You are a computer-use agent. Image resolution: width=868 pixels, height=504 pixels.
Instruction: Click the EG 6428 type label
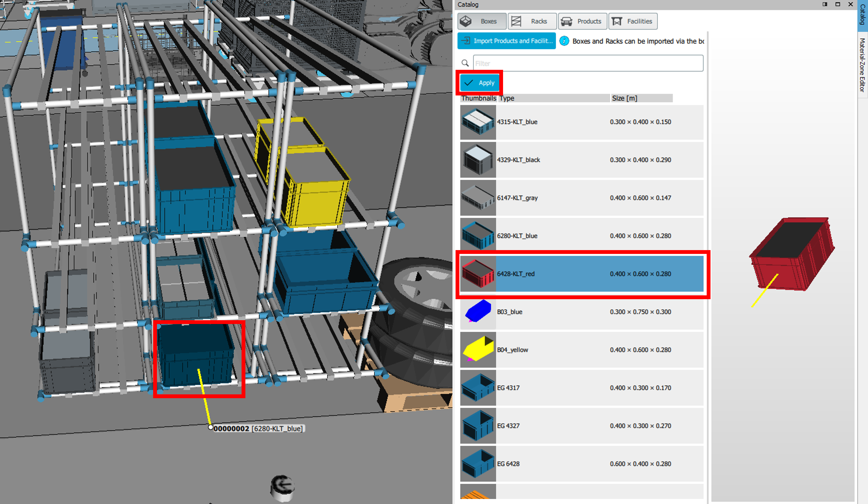(508, 464)
